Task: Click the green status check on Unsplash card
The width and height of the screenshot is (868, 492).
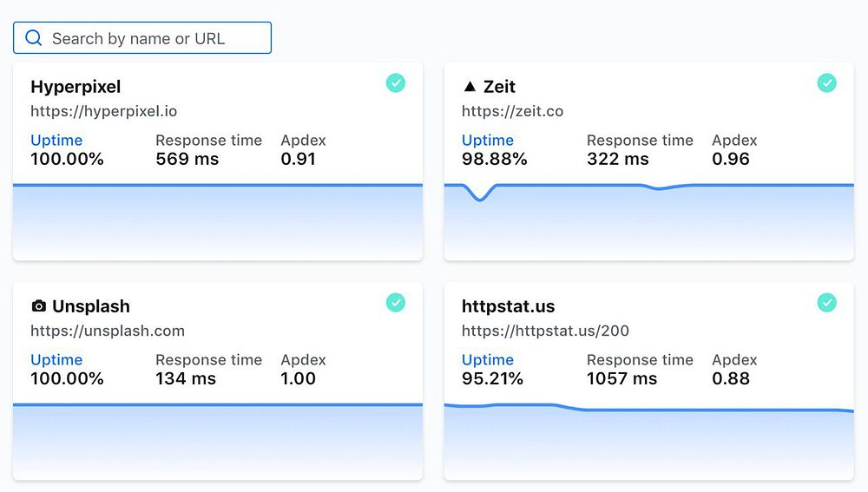Action: click(395, 303)
